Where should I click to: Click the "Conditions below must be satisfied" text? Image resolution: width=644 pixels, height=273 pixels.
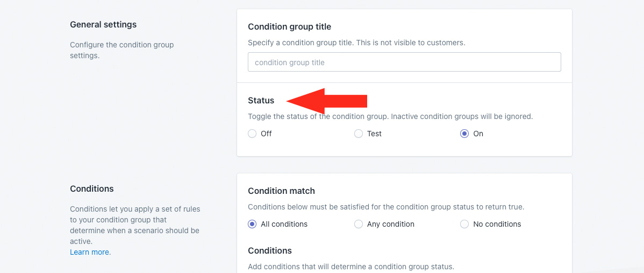coord(386,207)
